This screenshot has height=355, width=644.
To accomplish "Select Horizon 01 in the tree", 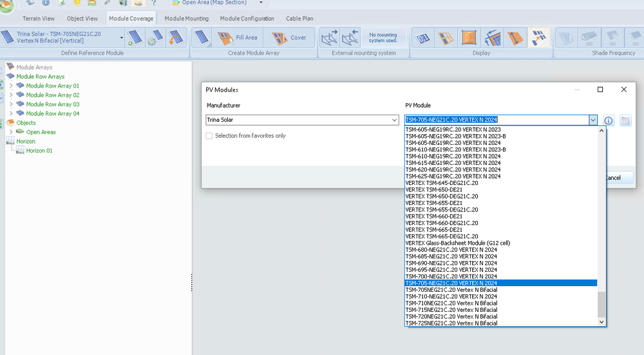I will tap(39, 151).
